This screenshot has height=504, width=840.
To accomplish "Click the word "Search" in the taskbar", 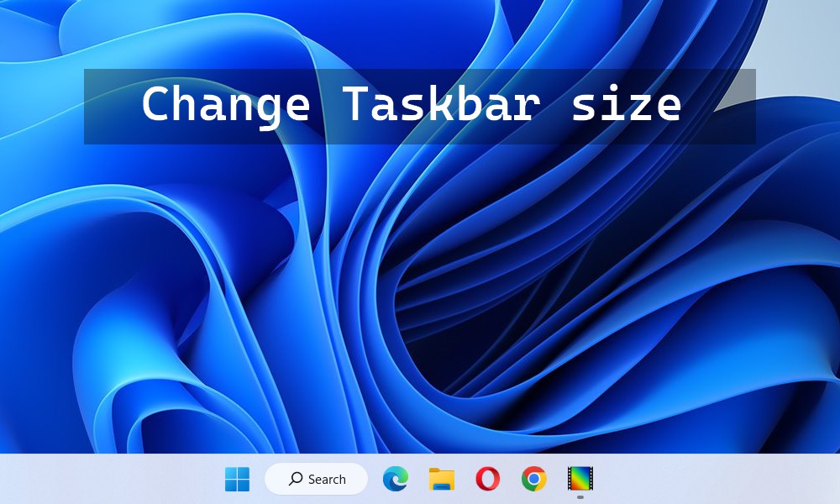I will [x=327, y=480].
